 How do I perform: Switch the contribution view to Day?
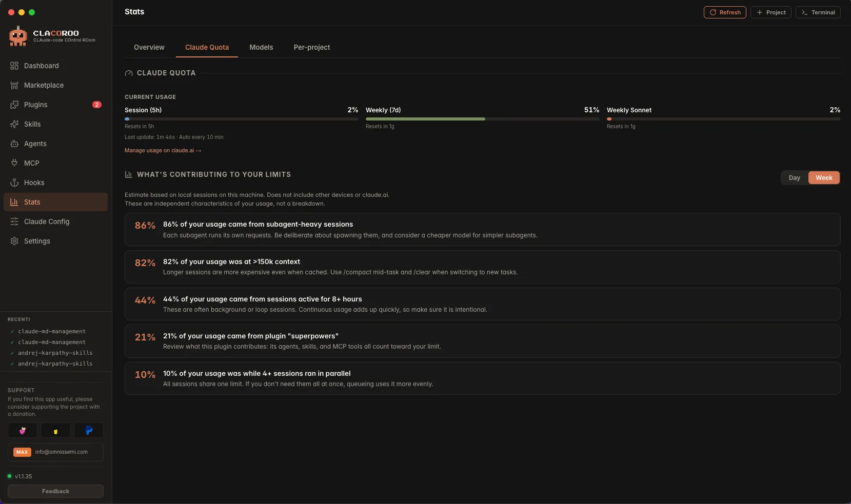point(795,178)
